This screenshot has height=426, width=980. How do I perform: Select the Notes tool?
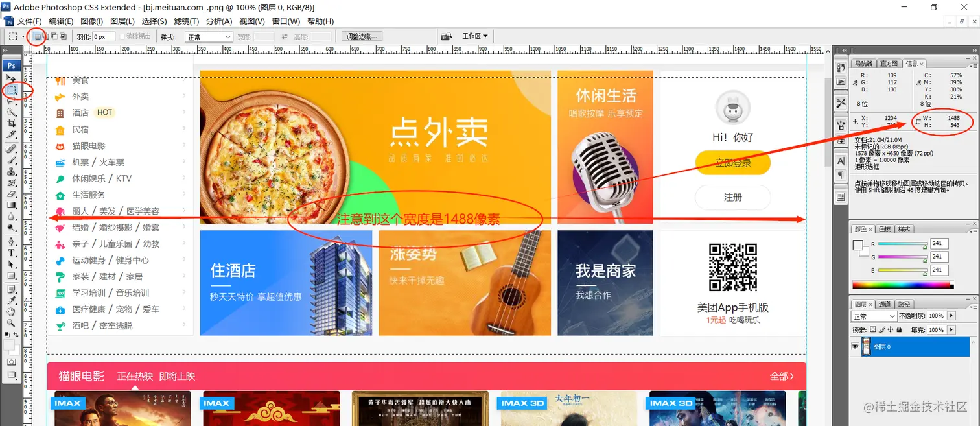click(x=12, y=289)
